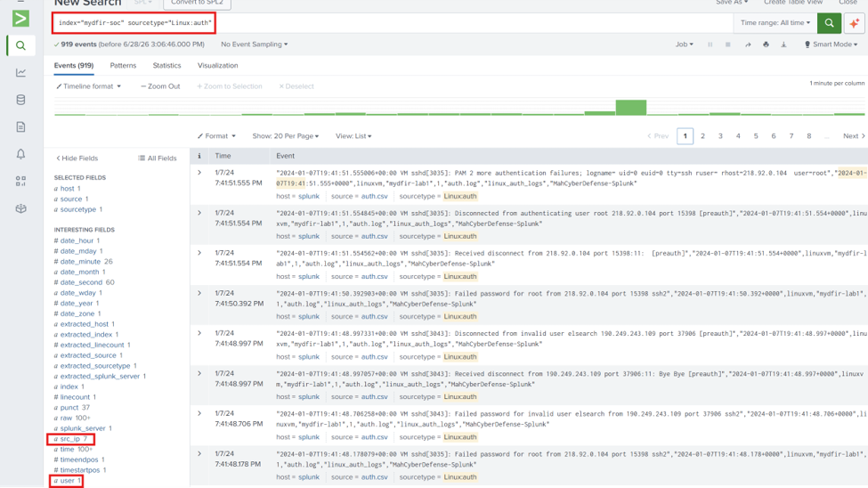
Task: Open the Datasets database icon in sidebar
Action: click(21, 100)
